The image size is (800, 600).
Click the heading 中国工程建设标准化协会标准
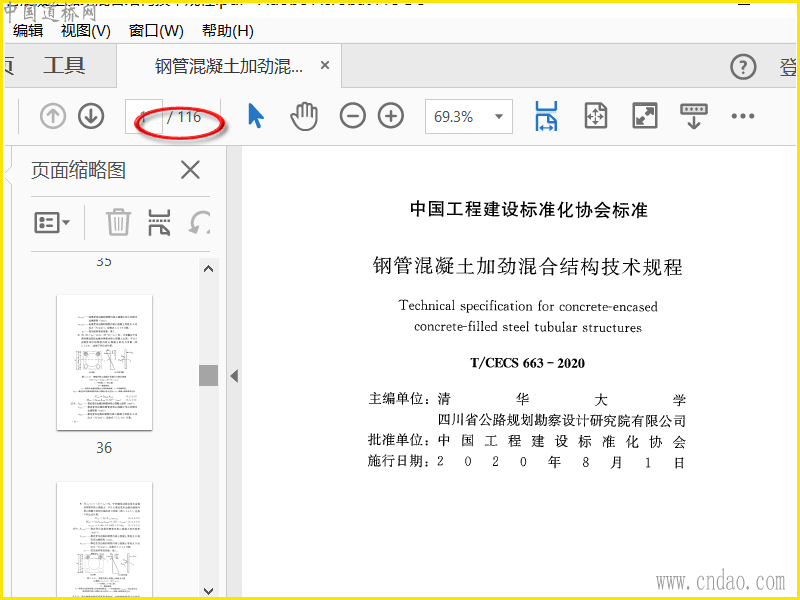[529, 210]
